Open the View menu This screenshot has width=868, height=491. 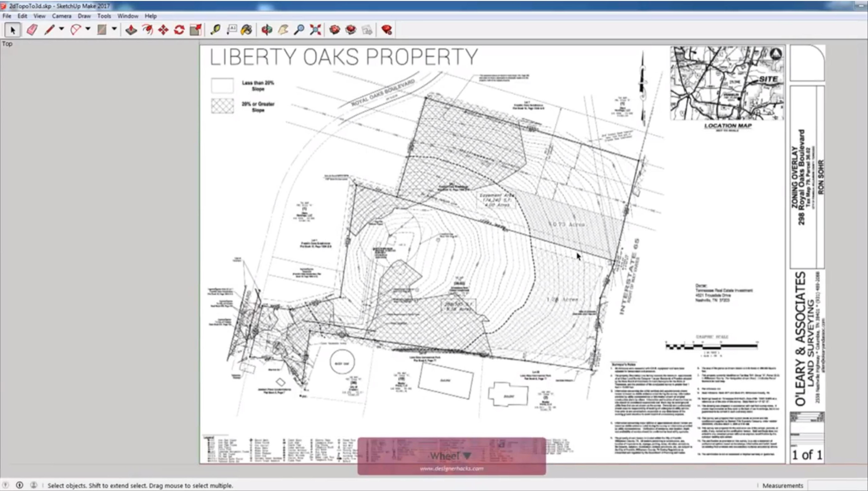point(40,16)
